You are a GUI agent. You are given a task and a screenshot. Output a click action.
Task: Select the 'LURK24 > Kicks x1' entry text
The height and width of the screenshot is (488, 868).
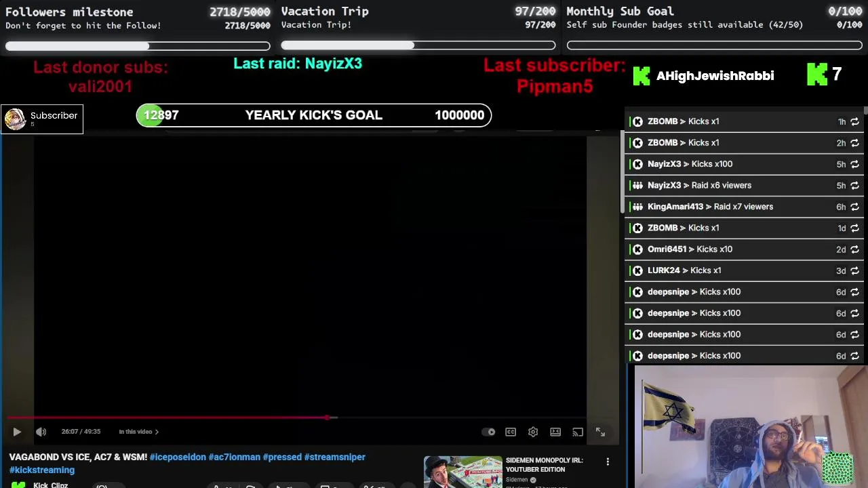(x=684, y=270)
